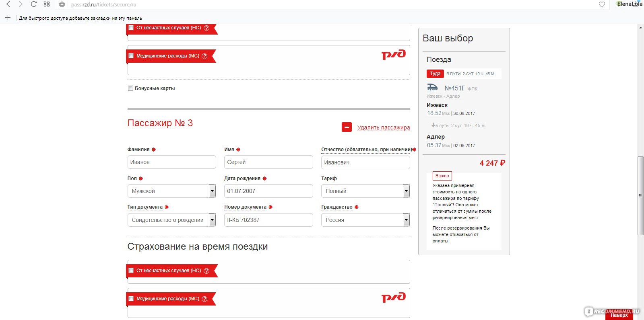Click the Пассажир № 3 heading
Viewport: 644px width, 320px height.
point(160,123)
